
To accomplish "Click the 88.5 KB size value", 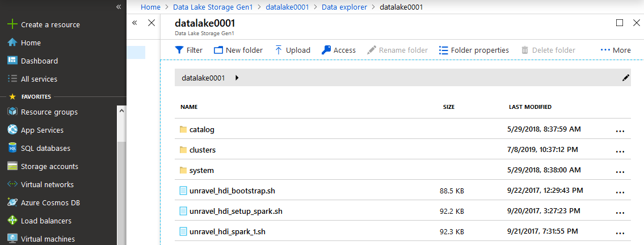I will (x=452, y=191).
